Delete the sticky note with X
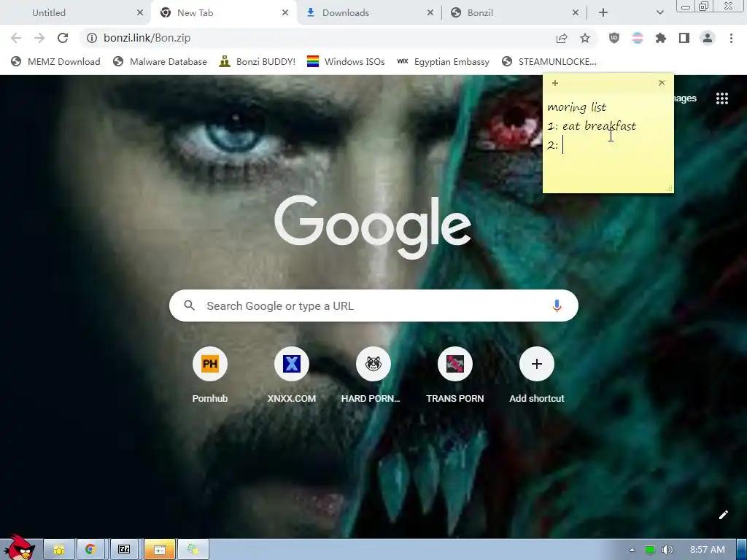 (662, 83)
